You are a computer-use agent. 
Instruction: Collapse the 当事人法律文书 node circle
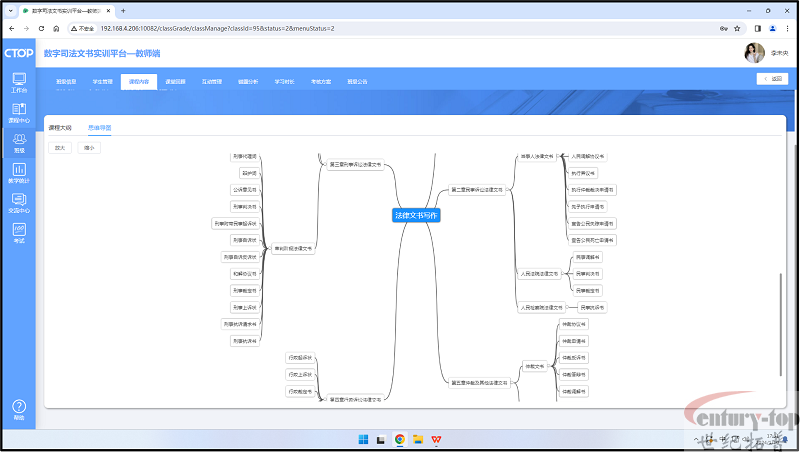(558, 157)
